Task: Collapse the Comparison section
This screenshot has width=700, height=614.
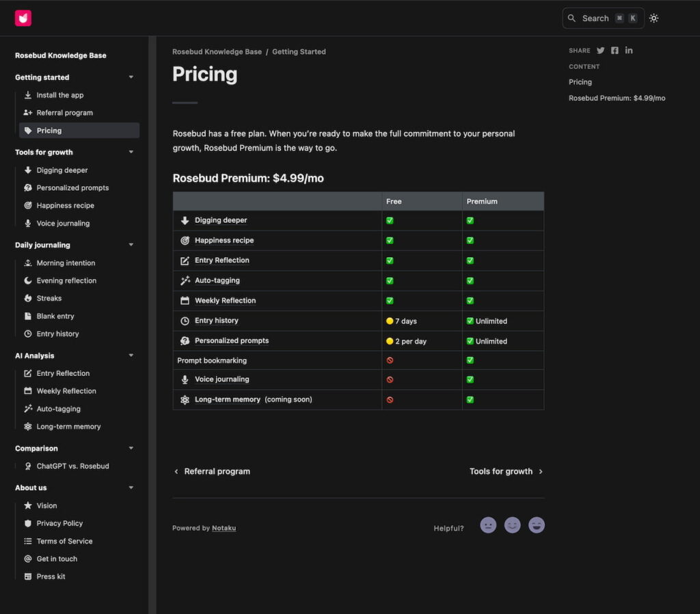Action: [x=131, y=449]
